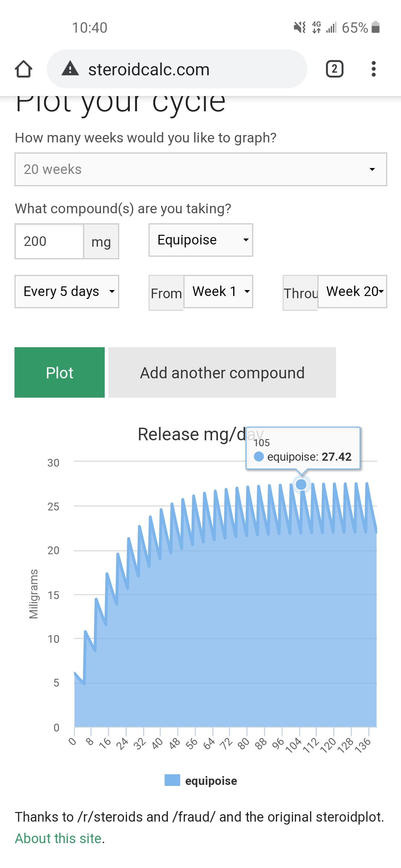Follow the About this site link
Viewport: 401px width, 868px height.
coord(58,838)
